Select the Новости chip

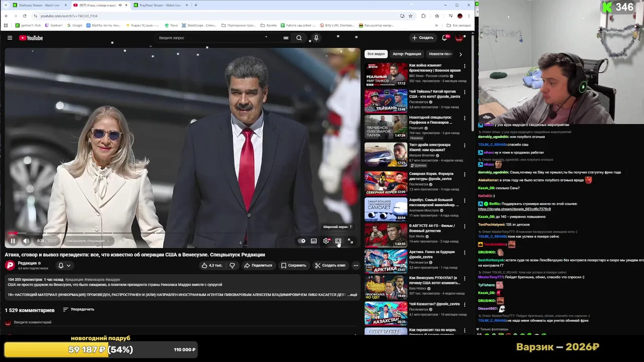pyautogui.click(x=441, y=54)
